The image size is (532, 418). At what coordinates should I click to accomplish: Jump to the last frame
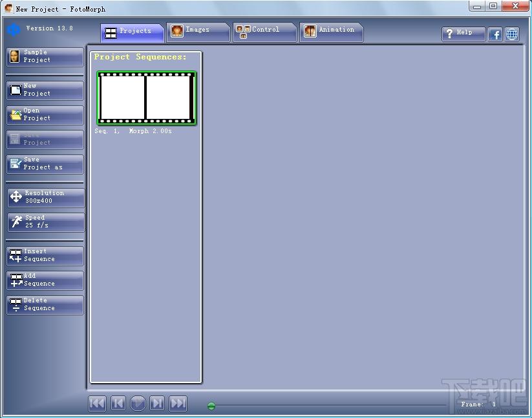click(x=178, y=403)
